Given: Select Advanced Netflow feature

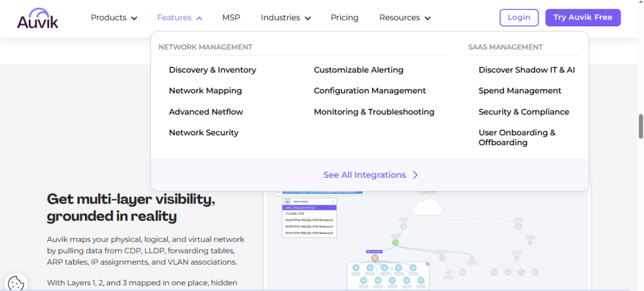Looking at the screenshot, I should coord(206,112).
